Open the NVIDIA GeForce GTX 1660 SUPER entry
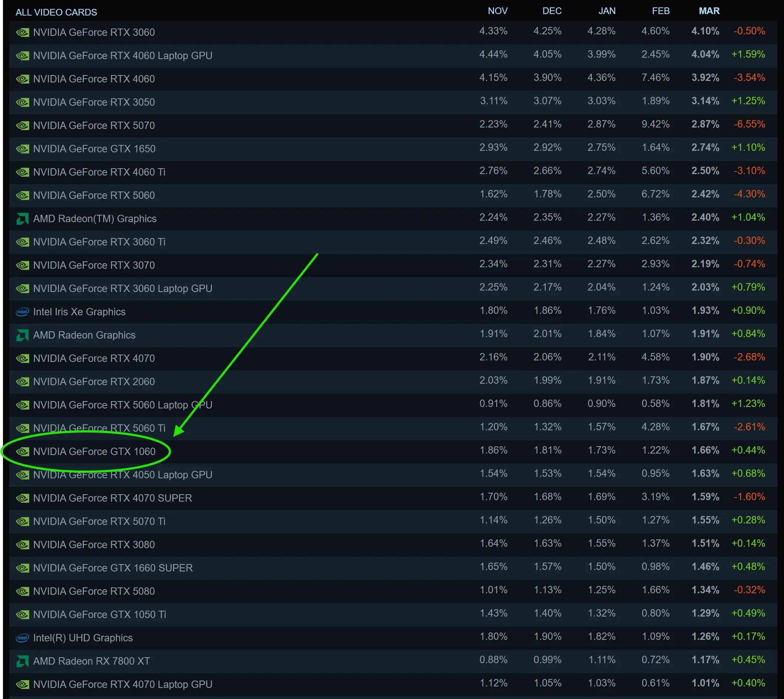784x699 pixels. point(112,568)
